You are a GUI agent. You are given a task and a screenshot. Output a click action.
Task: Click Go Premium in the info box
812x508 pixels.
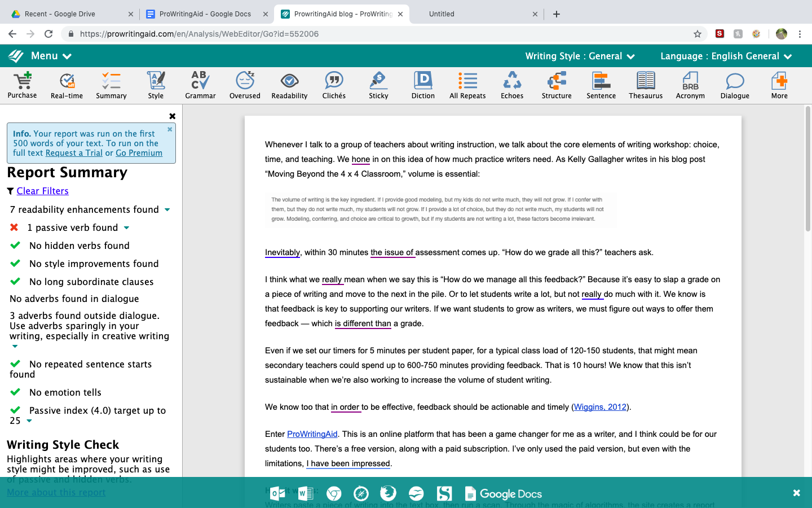click(x=139, y=152)
